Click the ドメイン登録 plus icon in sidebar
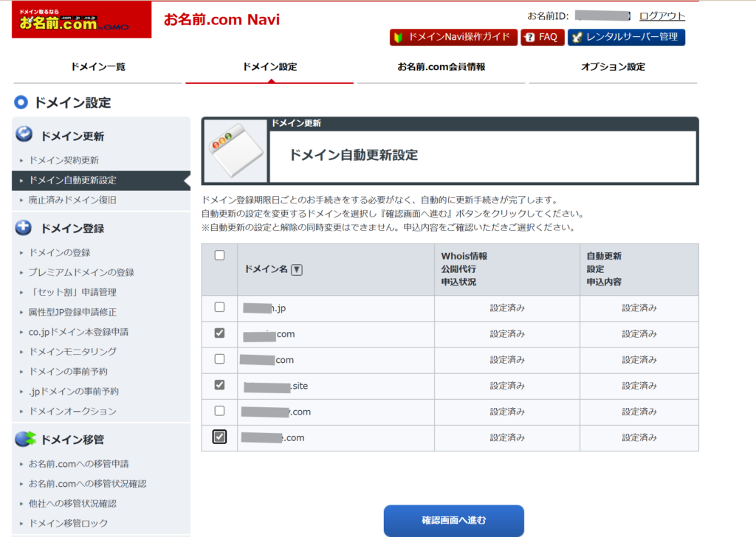The image size is (756, 537). tap(24, 227)
